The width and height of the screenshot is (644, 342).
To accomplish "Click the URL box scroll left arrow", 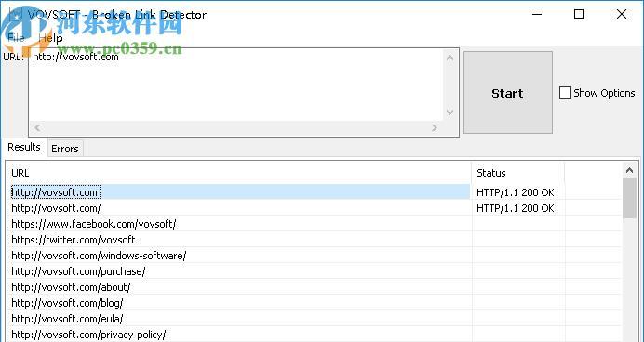I will [37, 127].
